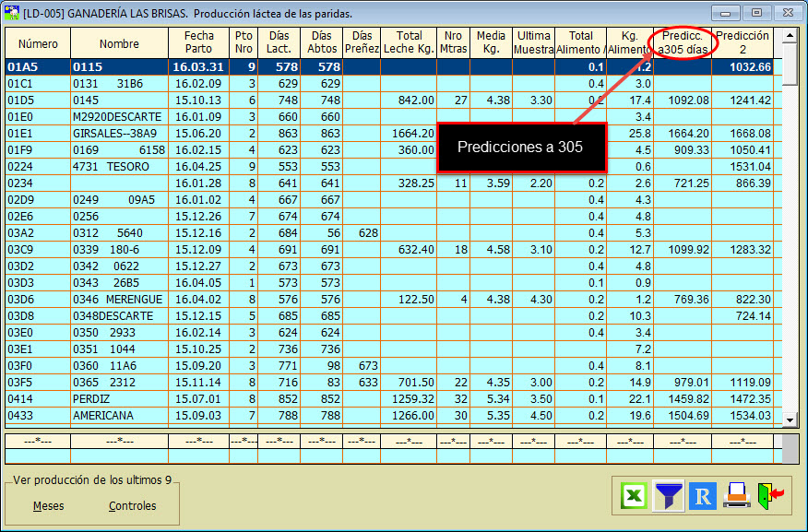Click the Predicción 2 column header

743,42
